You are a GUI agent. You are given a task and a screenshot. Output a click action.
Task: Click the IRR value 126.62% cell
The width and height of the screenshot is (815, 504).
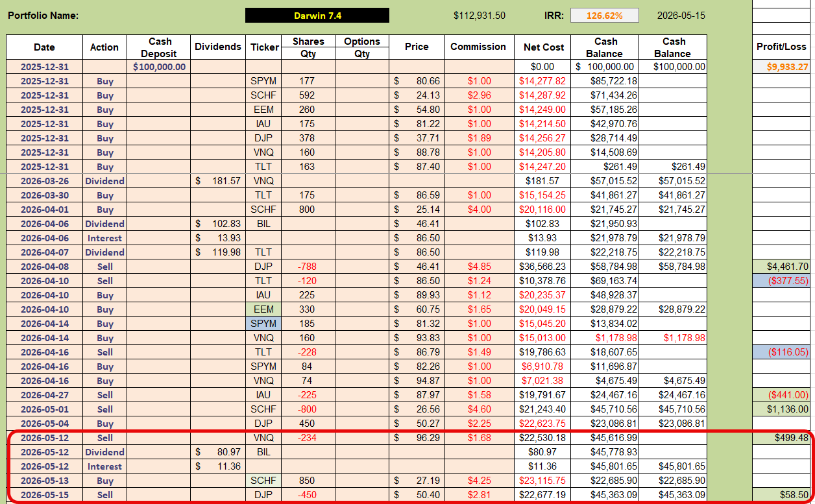click(605, 16)
